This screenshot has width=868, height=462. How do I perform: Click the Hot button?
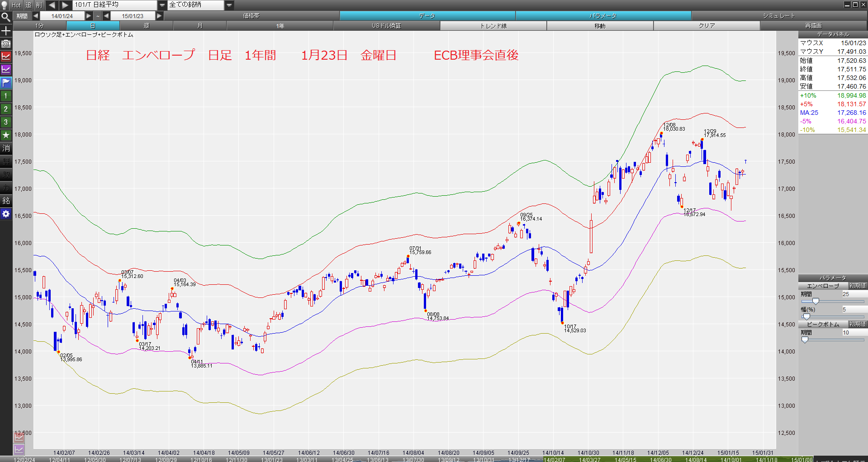16,5
